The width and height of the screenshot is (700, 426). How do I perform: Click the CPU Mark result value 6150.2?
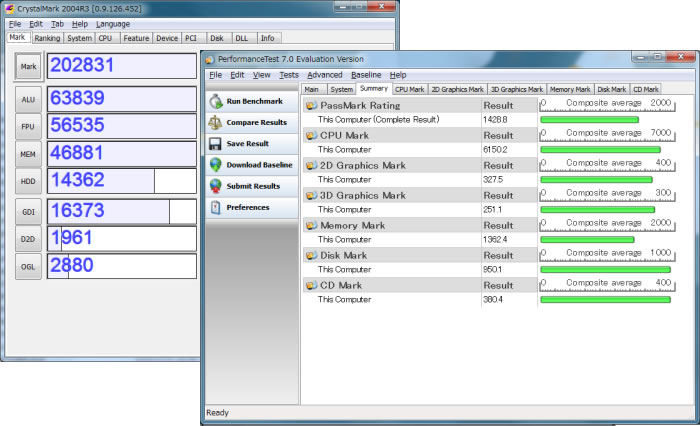[495, 150]
